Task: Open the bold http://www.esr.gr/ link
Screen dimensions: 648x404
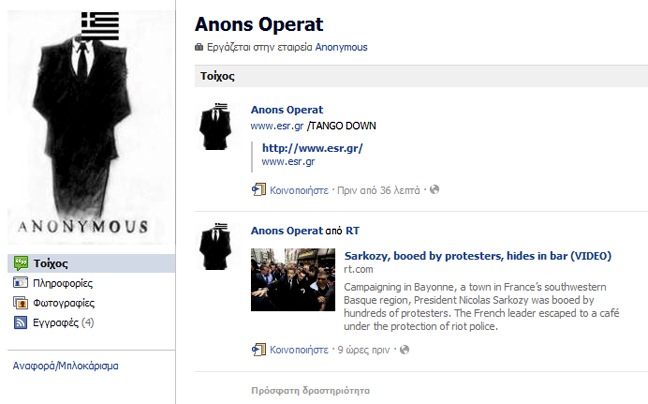Action: point(312,148)
